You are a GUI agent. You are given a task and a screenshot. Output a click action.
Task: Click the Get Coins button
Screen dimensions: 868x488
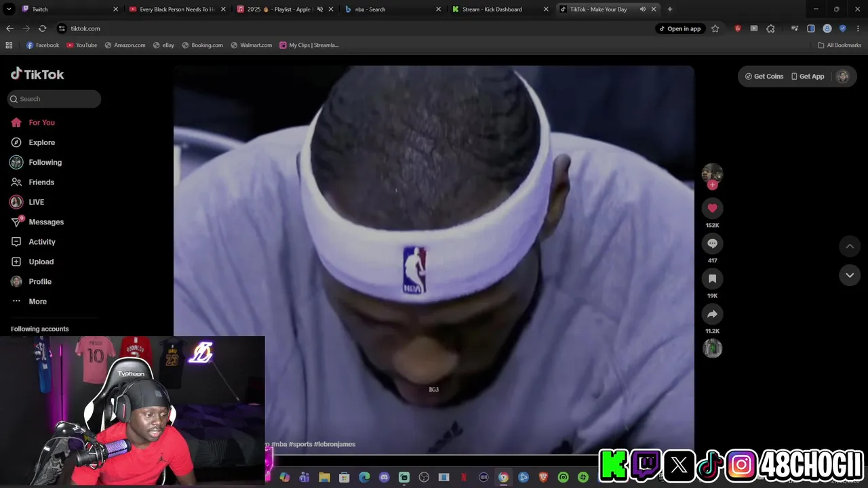pos(764,77)
